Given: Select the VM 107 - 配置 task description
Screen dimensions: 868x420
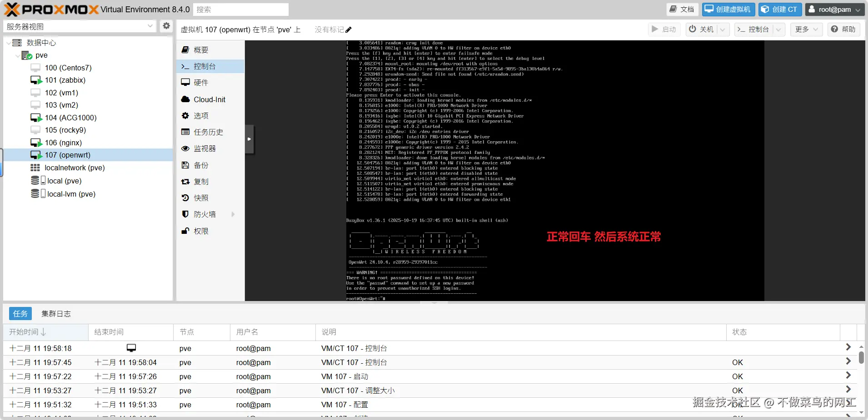Looking at the screenshot, I should coord(344,405).
